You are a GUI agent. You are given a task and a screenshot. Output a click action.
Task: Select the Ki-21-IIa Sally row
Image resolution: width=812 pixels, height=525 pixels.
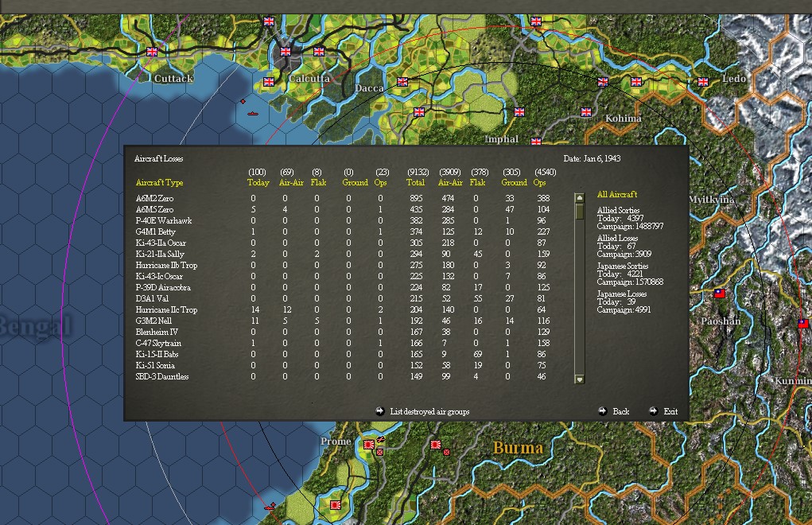coord(343,254)
